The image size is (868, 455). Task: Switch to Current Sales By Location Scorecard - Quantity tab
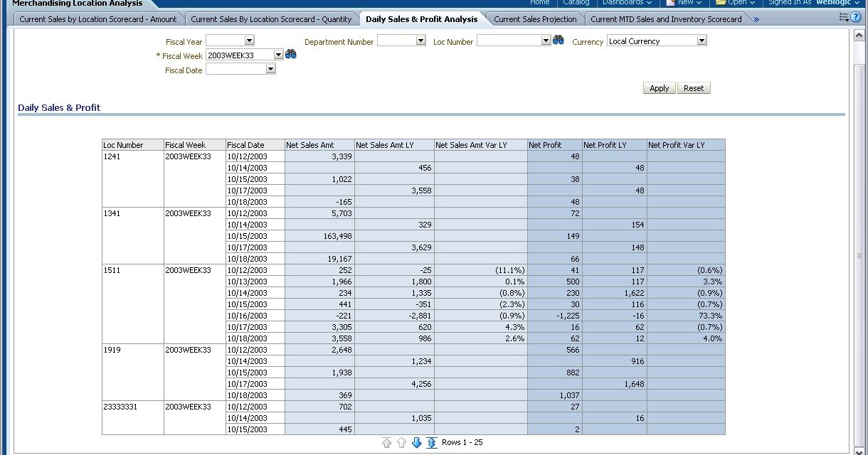(271, 19)
